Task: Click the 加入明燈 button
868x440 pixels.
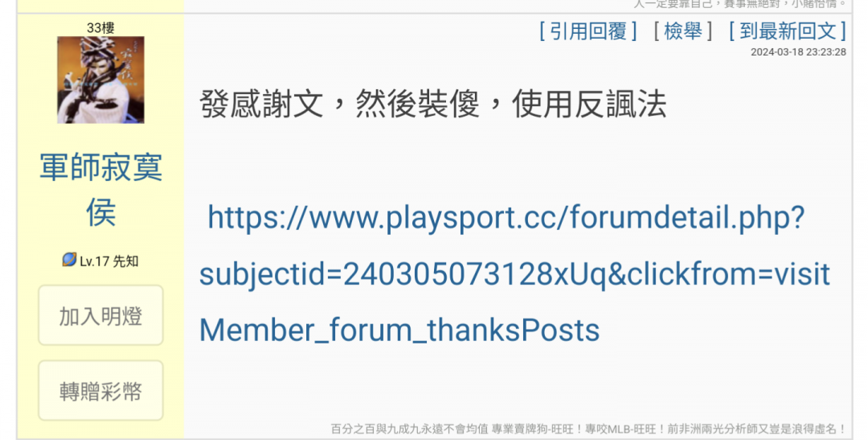Action: [100, 316]
